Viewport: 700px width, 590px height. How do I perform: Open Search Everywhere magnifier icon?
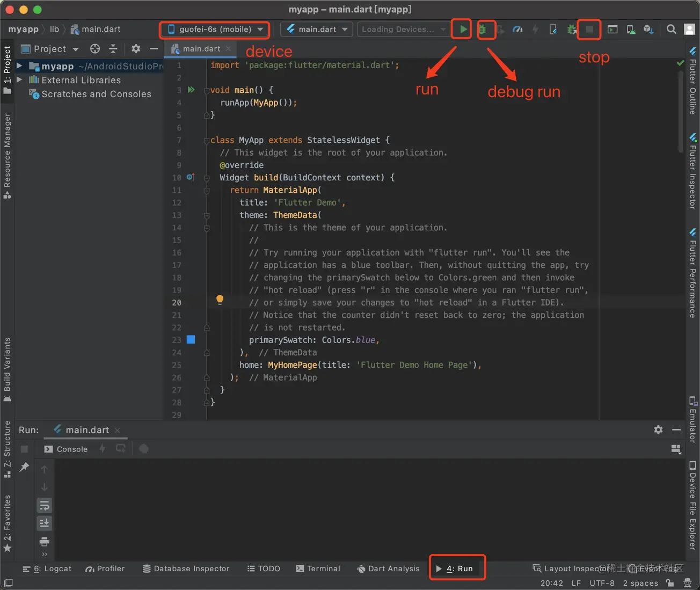[671, 30]
